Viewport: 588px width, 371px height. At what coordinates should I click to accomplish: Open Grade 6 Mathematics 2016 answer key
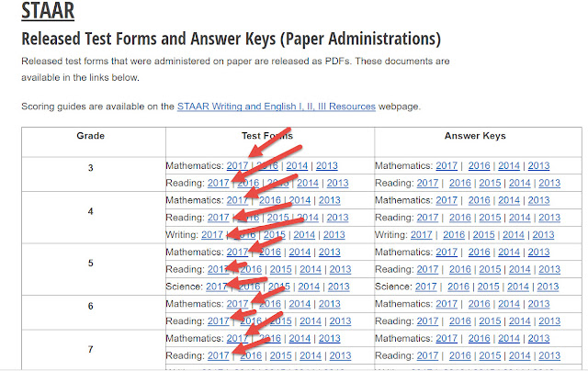(x=479, y=304)
